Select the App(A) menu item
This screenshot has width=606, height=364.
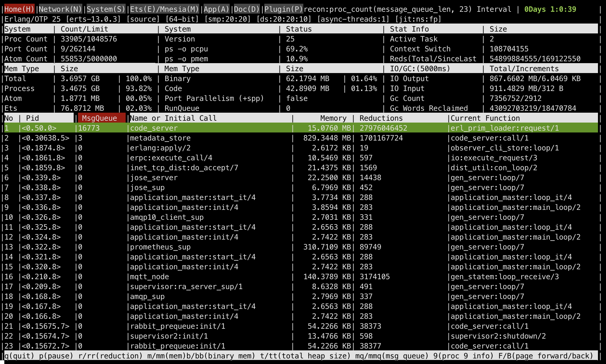[216, 9]
